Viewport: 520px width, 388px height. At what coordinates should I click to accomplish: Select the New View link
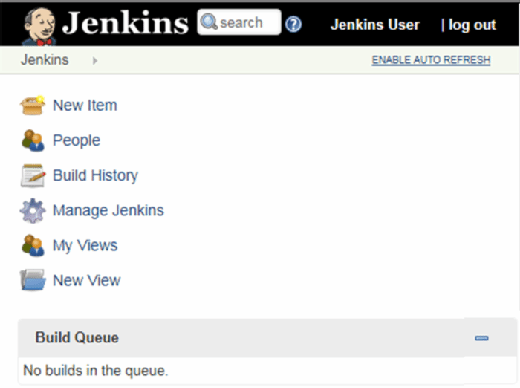87,280
